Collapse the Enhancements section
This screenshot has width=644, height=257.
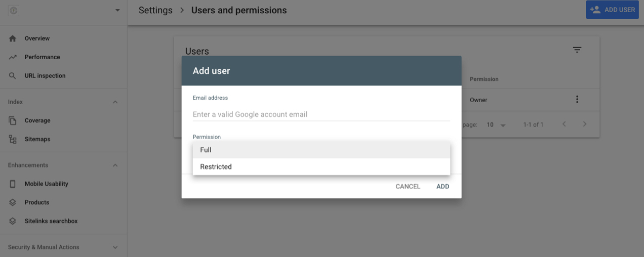[x=115, y=165]
